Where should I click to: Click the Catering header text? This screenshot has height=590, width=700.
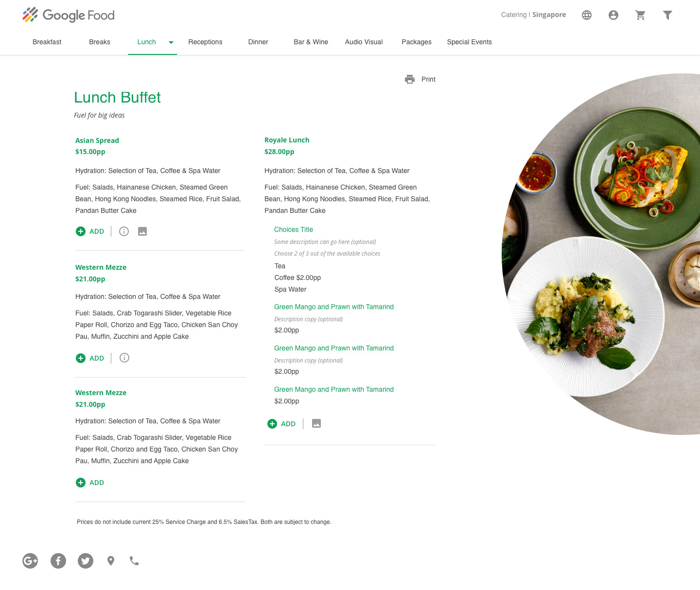514,15
